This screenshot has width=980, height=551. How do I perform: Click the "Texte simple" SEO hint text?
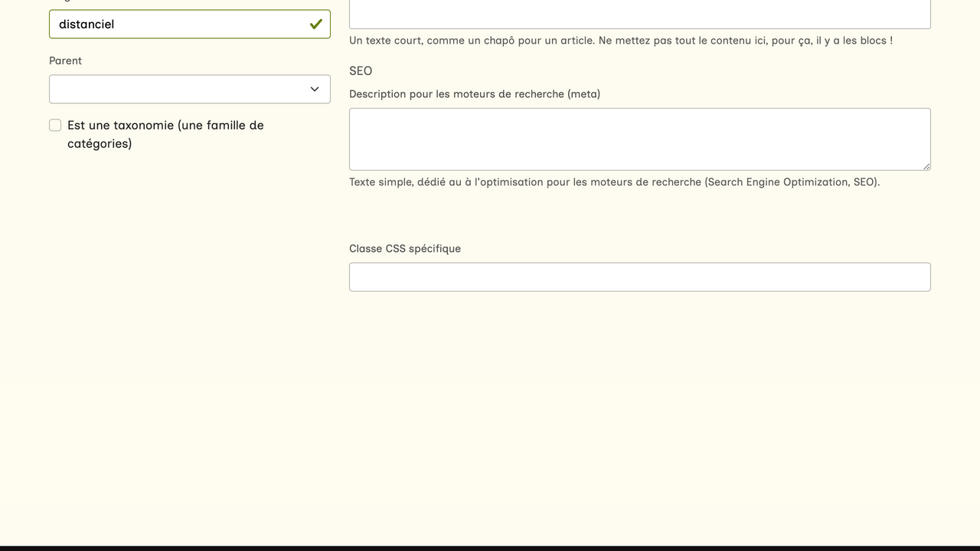coord(614,182)
